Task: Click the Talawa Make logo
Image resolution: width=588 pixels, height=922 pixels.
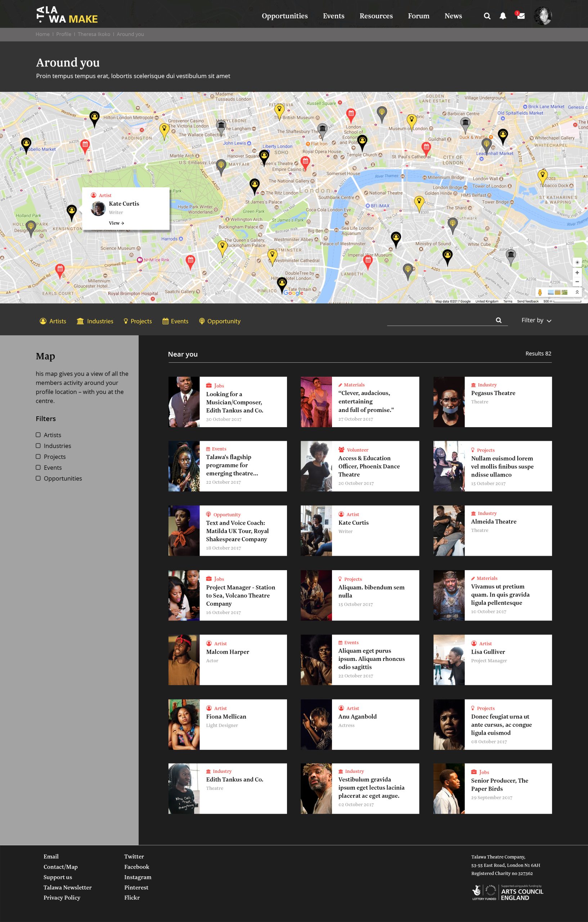Action: pos(67,15)
